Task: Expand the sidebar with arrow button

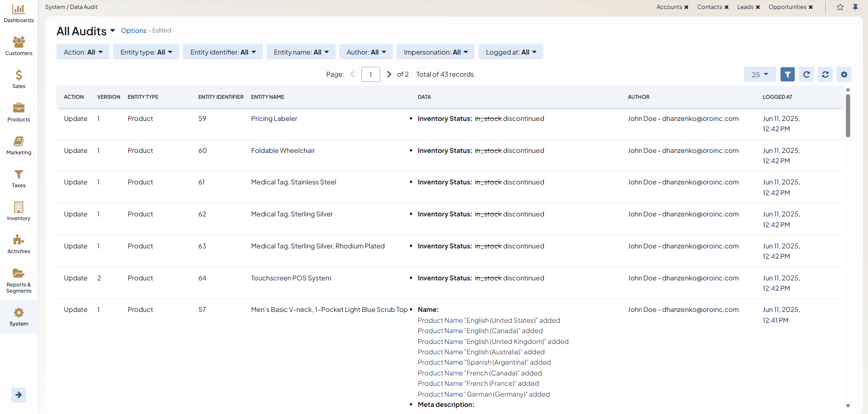Action: pos(19,395)
